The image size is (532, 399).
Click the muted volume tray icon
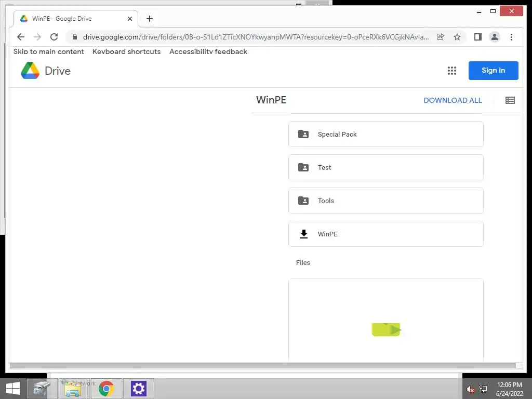point(470,389)
